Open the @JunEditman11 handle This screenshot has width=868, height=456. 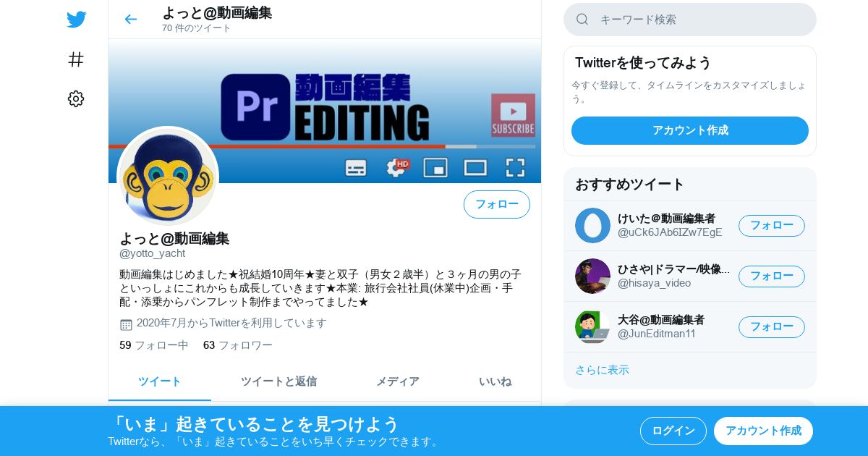pos(657,334)
